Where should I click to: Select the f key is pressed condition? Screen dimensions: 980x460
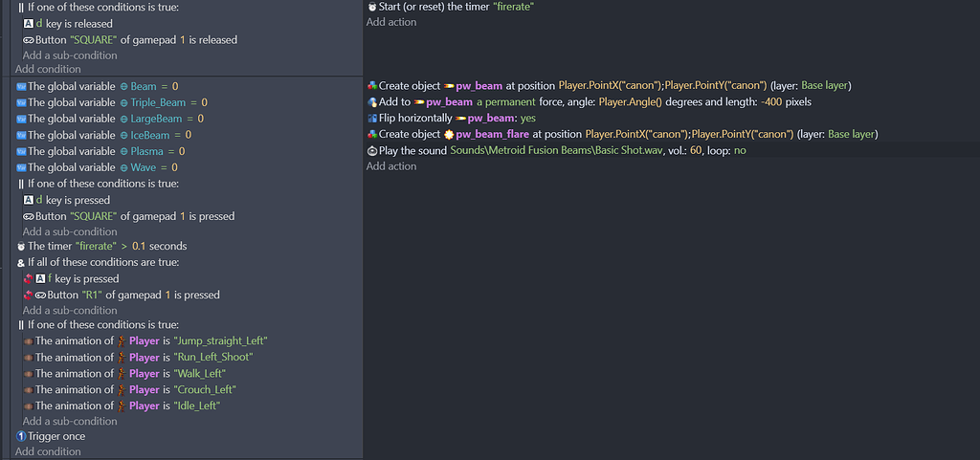pyautogui.click(x=82, y=279)
